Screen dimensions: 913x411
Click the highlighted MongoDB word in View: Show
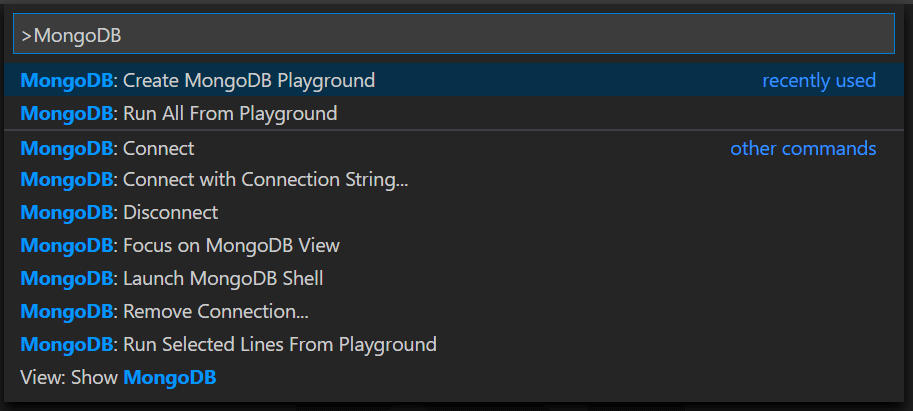pos(169,377)
